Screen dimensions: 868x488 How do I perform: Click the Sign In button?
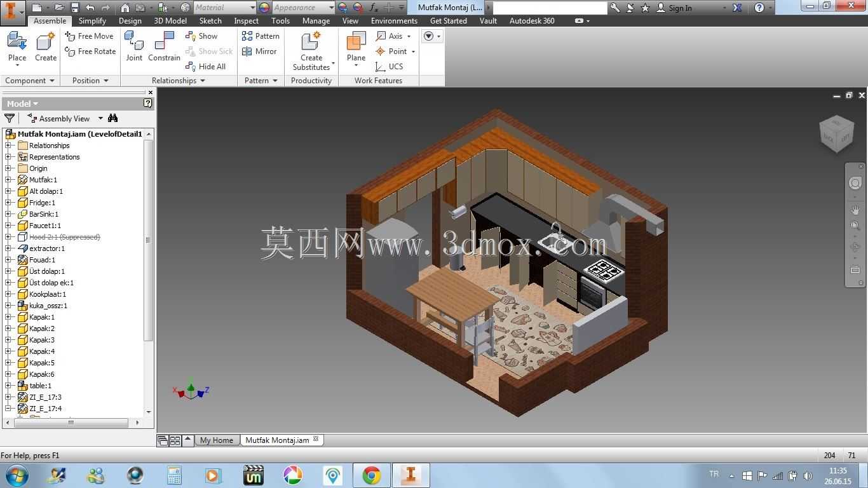click(x=674, y=8)
